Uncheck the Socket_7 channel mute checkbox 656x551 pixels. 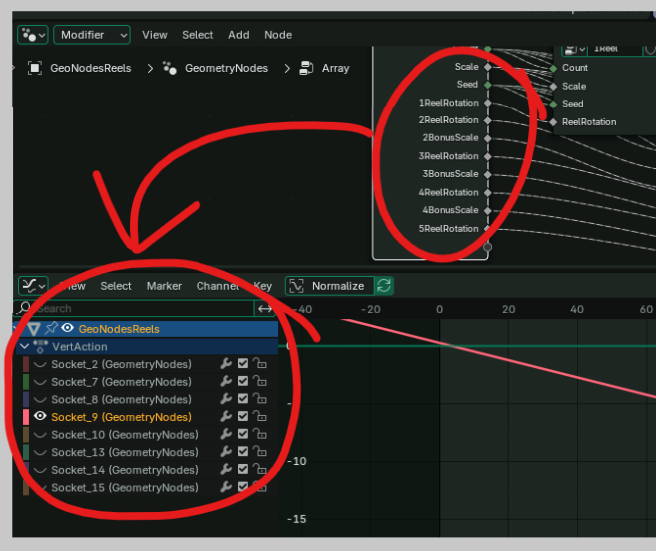tap(243, 381)
